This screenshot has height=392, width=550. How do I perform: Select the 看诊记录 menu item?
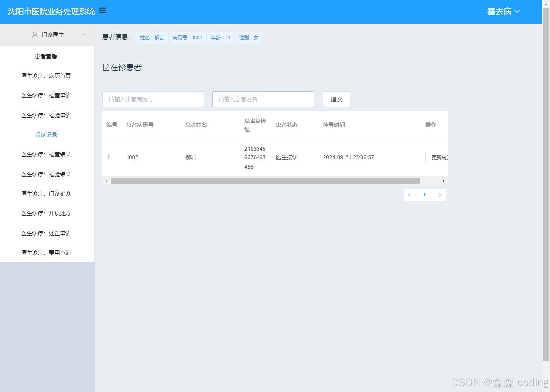[x=46, y=135]
